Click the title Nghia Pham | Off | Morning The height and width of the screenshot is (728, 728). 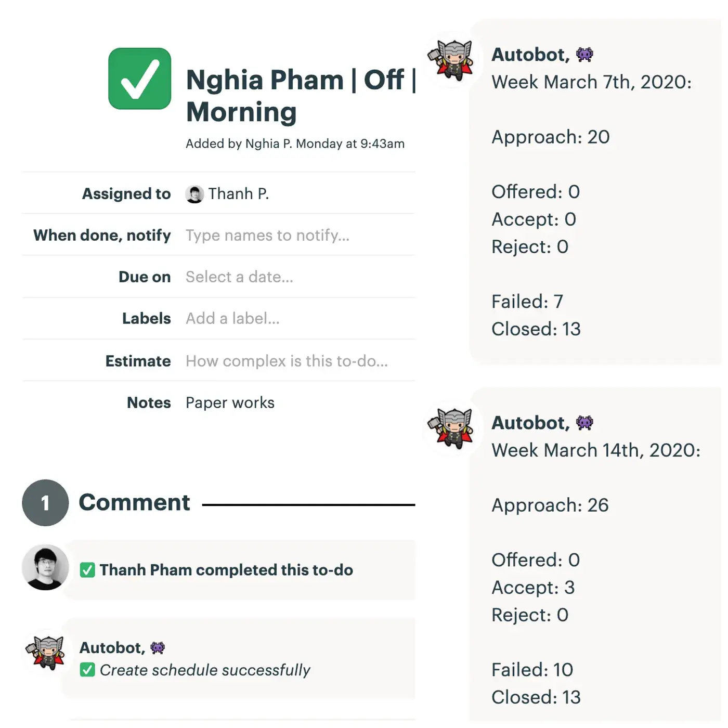tap(301, 96)
